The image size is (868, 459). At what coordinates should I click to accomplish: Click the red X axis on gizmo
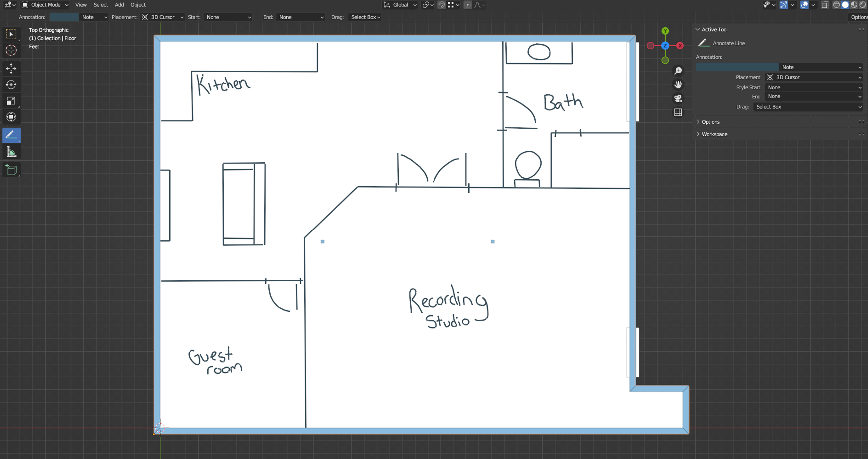click(680, 46)
